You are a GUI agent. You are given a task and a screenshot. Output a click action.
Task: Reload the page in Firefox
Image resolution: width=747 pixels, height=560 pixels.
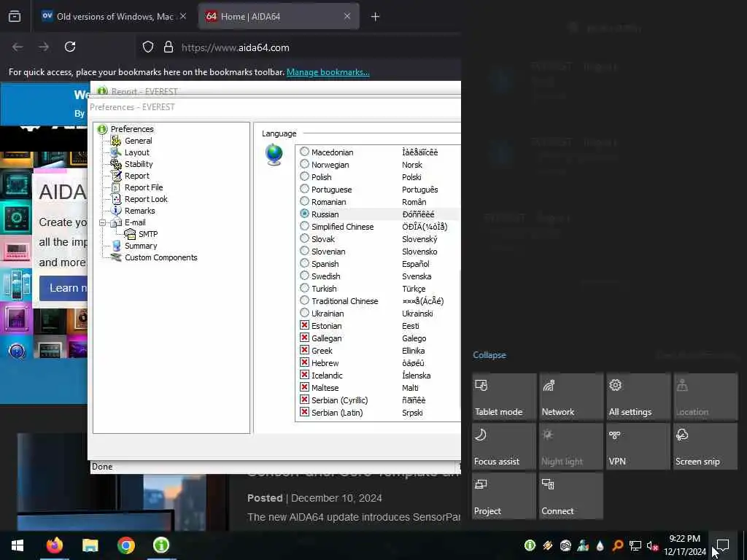(x=70, y=47)
